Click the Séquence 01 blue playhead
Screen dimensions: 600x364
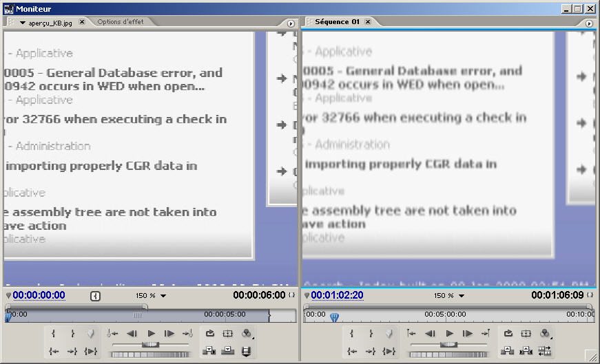(x=334, y=317)
